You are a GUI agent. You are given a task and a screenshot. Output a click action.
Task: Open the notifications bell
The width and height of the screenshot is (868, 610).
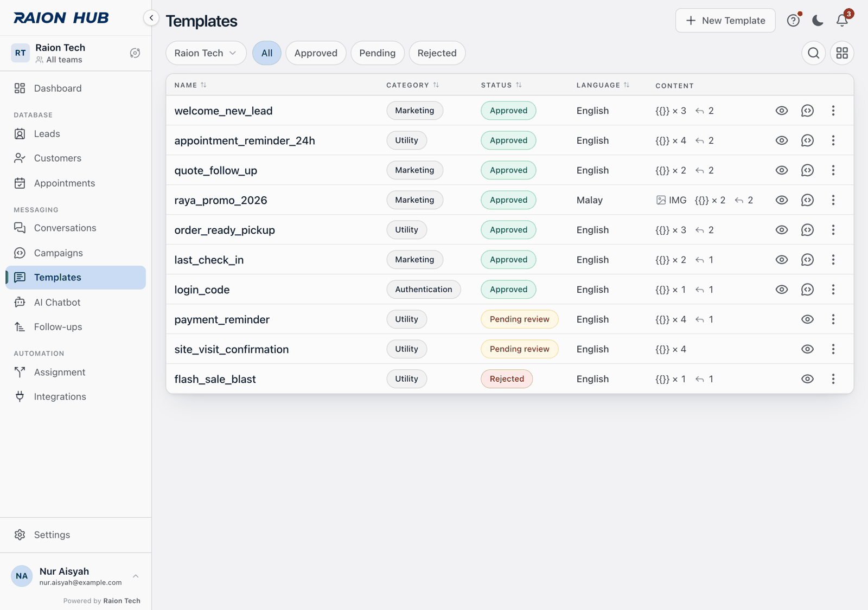pos(842,20)
